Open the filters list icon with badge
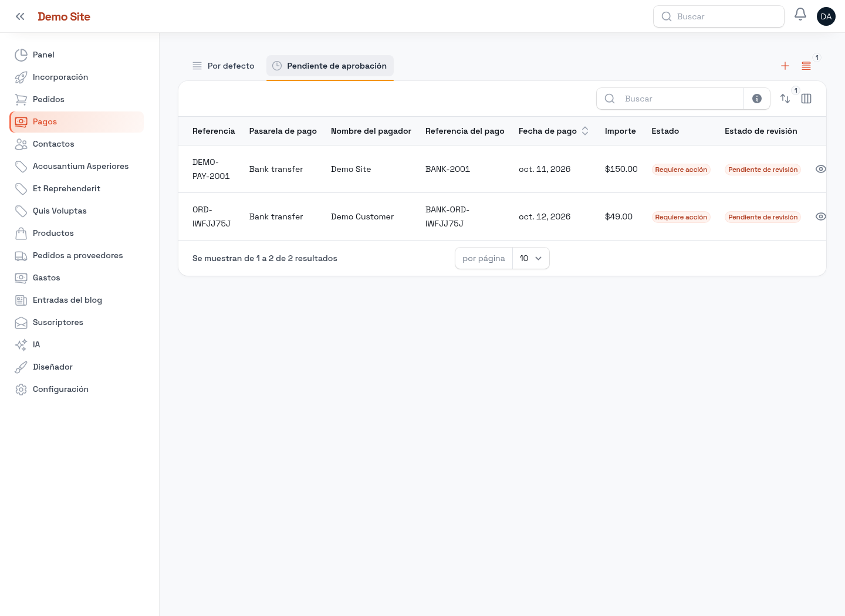Screen dimensions: 845x616 (806, 66)
